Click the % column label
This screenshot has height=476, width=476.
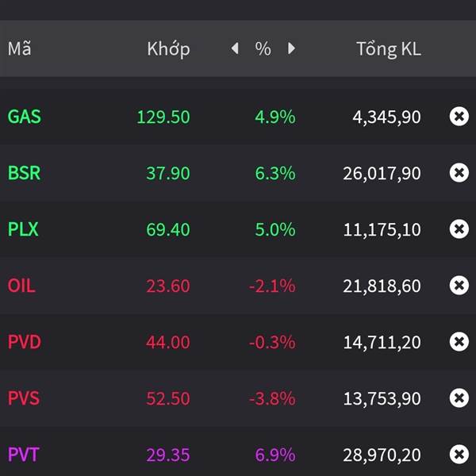click(263, 49)
